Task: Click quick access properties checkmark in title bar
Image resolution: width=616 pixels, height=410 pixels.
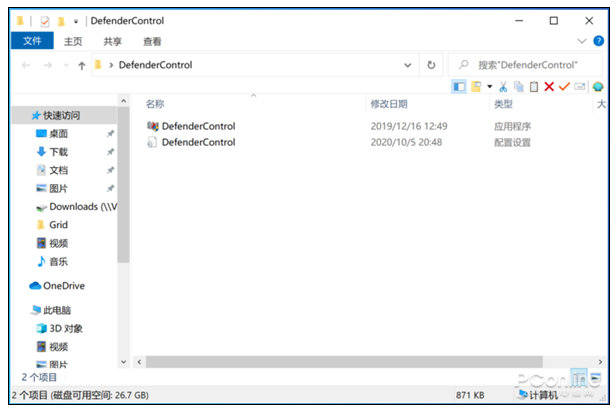Action: pos(45,21)
